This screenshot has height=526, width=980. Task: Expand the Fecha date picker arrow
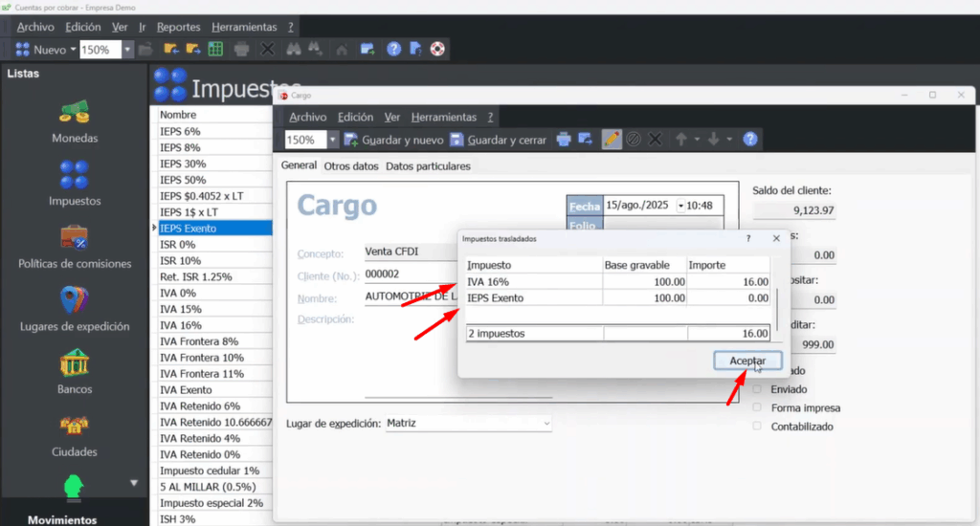(x=680, y=206)
